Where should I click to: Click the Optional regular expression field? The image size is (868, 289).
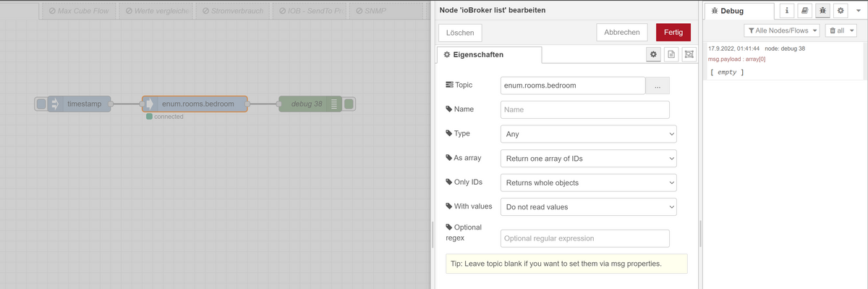point(585,238)
